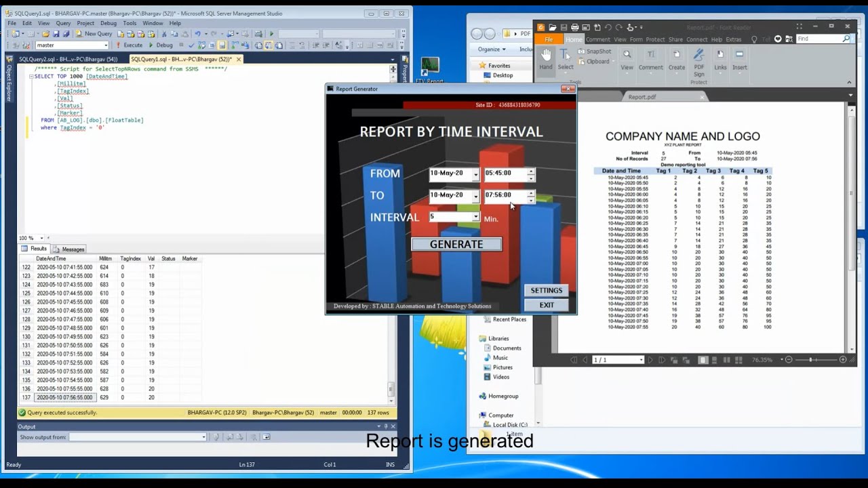
Task: Click the Undo arrow in SSMS toolbar
Action: (x=197, y=34)
